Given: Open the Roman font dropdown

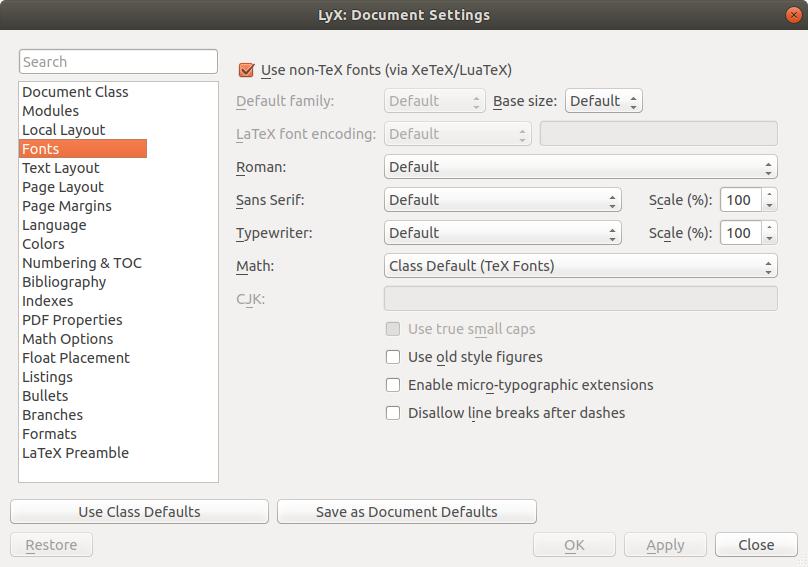Looking at the screenshot, I should click(580, 167).
